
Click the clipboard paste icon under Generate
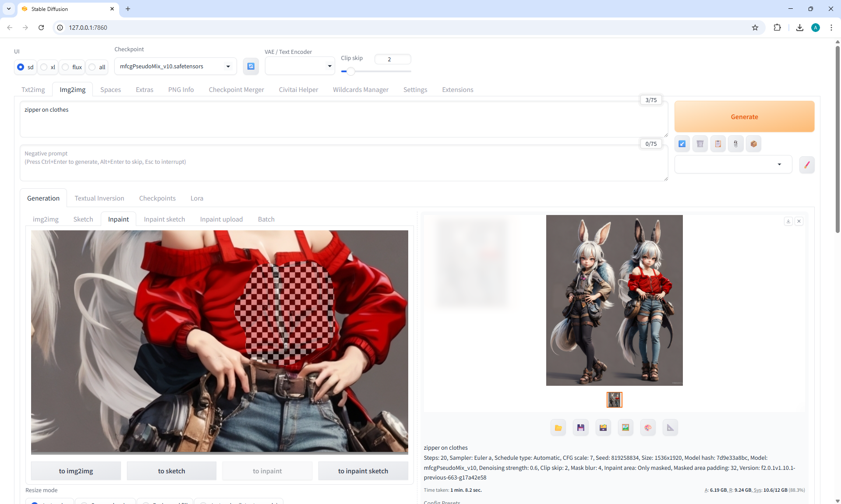(718, 144)
